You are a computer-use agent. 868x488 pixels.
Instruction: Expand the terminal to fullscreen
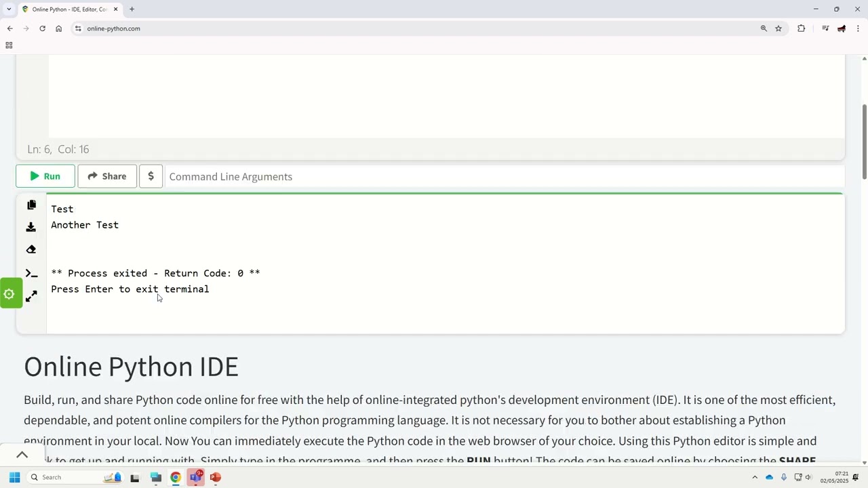pos(31,296)
